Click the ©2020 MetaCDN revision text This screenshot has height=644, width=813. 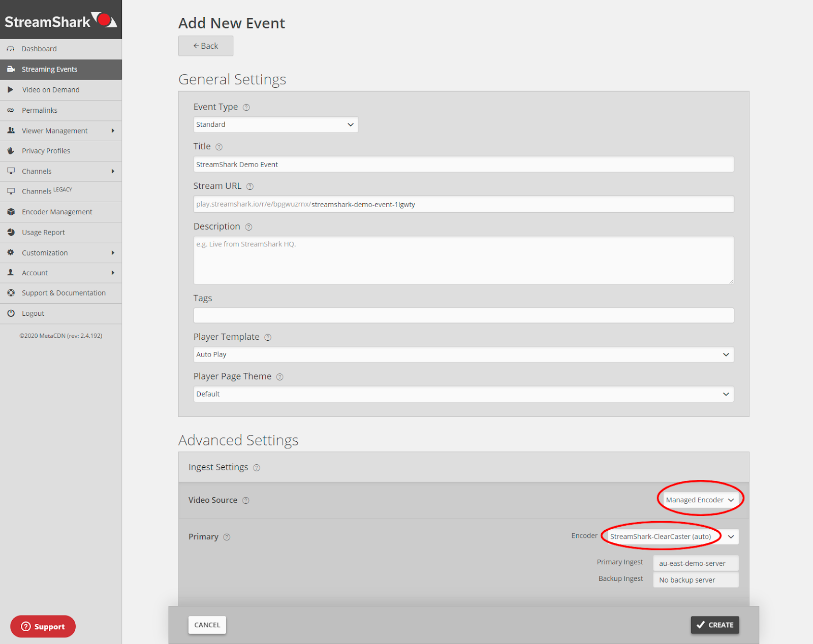(x=61, y=336)
